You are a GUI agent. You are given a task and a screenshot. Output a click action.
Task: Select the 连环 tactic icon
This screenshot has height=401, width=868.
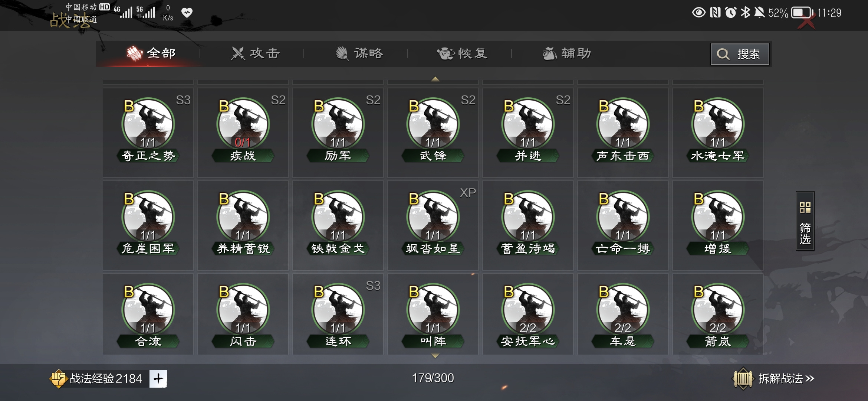coord(338,310)
